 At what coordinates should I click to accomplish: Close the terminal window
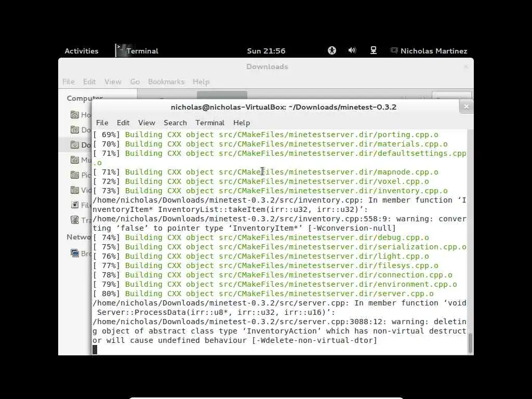[x=466, y=107]
